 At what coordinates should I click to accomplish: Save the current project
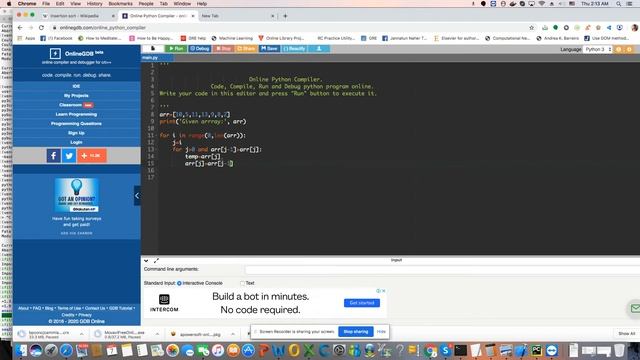click(269, 49)
